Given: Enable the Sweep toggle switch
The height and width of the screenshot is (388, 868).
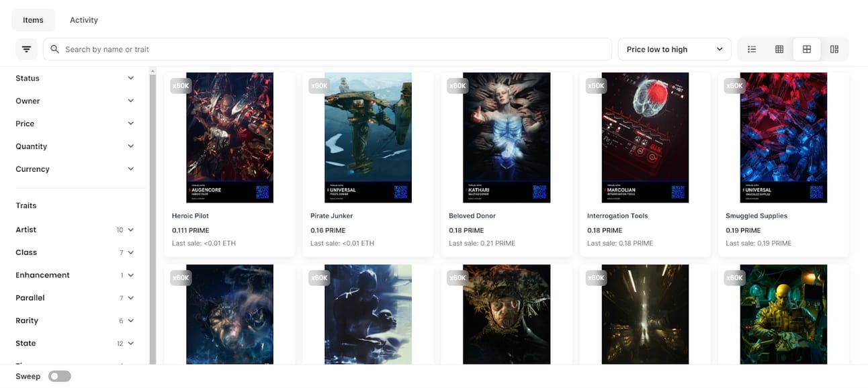Looking at the screenshot, I should tap(60, 377).
